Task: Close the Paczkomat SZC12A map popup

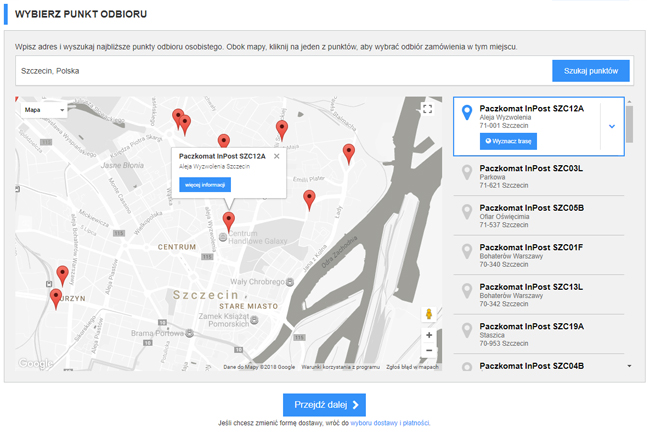Action: point(276,156)
